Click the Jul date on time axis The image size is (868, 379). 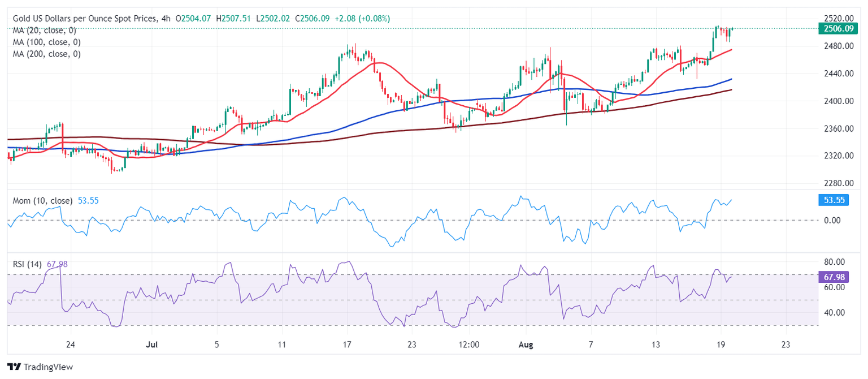click(x=151, y=344)
